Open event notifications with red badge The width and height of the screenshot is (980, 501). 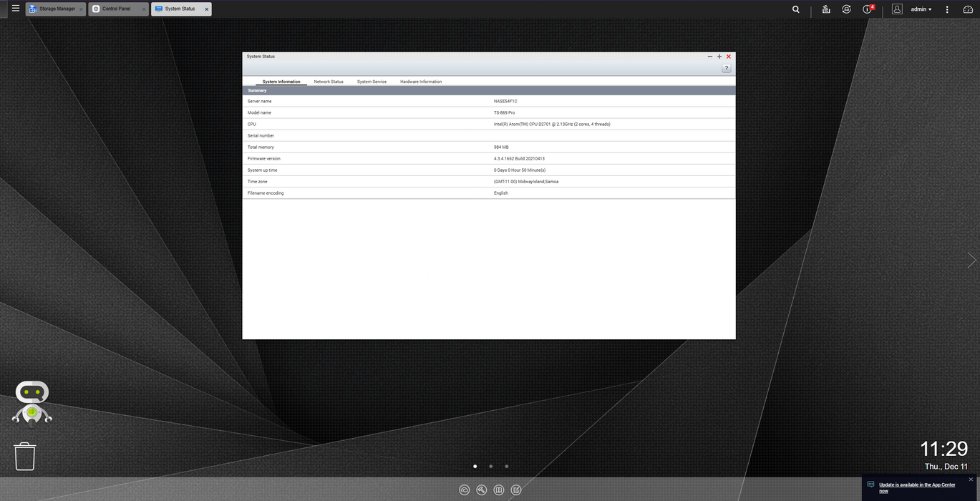[x=868, y=9]
